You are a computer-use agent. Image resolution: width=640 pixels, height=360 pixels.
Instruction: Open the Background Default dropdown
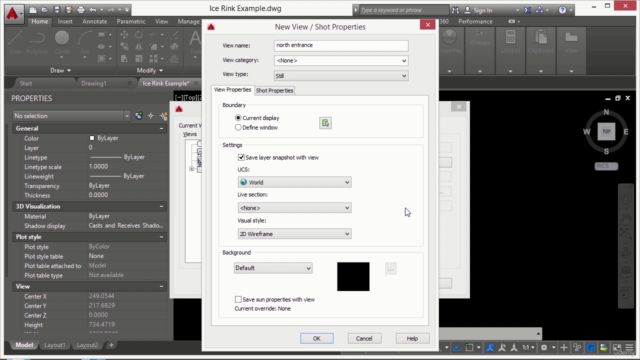[273, 268]
